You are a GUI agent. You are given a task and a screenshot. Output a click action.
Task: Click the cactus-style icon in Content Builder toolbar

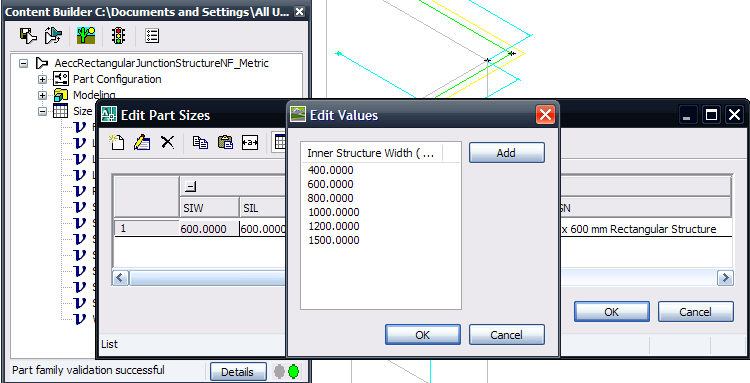87,35
